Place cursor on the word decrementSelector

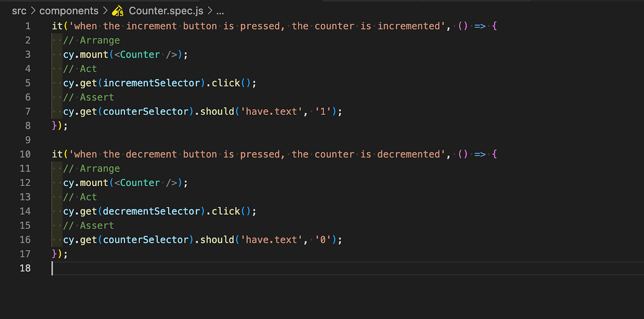(x=151, y=211)
